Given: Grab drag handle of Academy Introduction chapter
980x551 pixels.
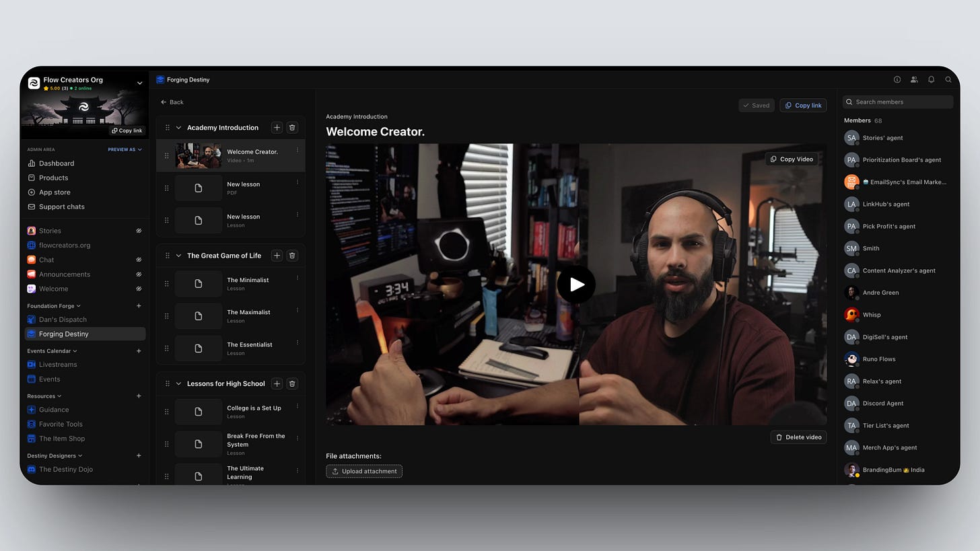Looking at the screenshot, I should [167, 128].
